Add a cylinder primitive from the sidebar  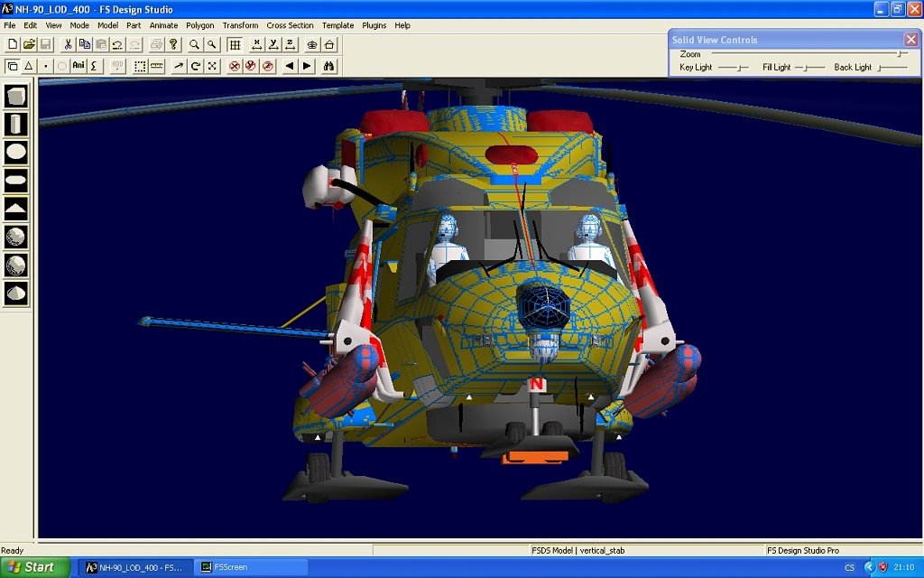click(16, 124)
